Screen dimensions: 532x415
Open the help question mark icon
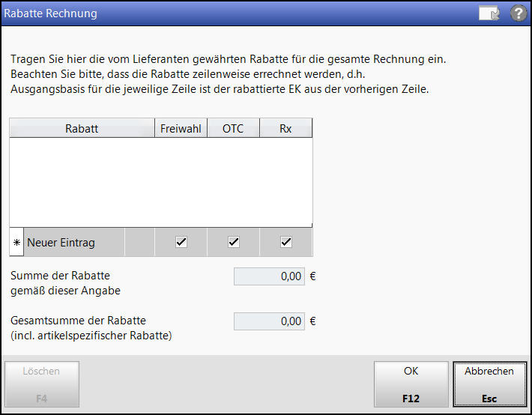coord(519,13)
